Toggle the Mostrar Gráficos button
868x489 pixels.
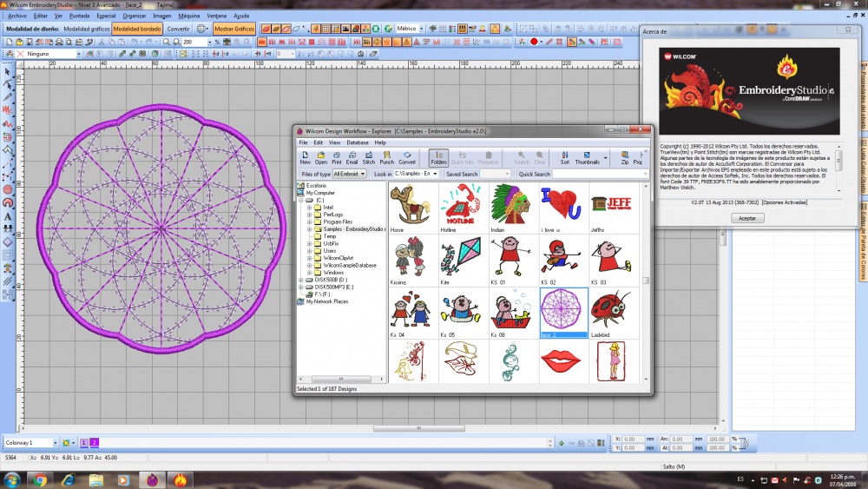pyautogui.click(x=234, y=29)
